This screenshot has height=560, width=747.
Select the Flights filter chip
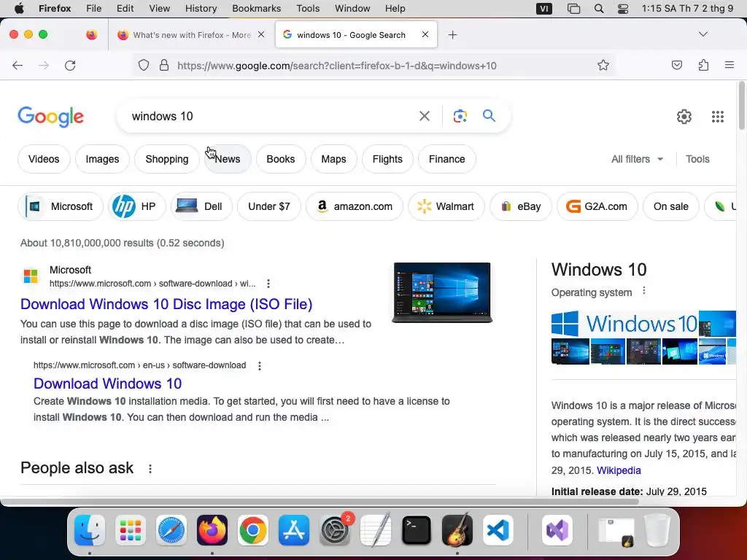pos(387,159)
